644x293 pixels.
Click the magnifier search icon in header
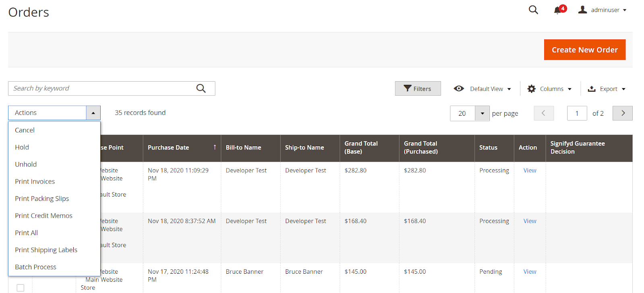533,10
